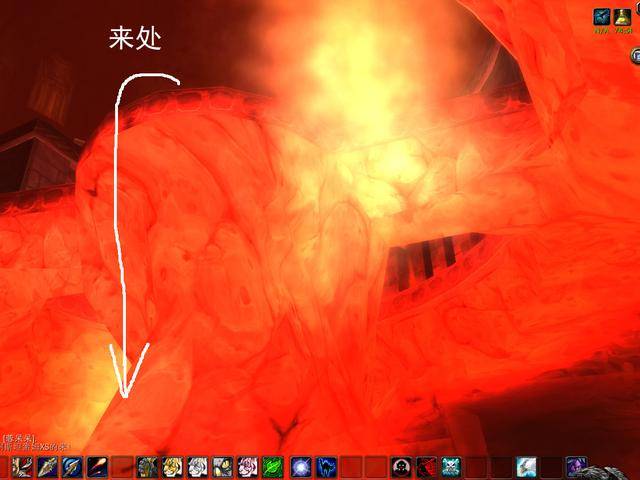Activate the dark beast with yellow icon

(x=222, y=467)
